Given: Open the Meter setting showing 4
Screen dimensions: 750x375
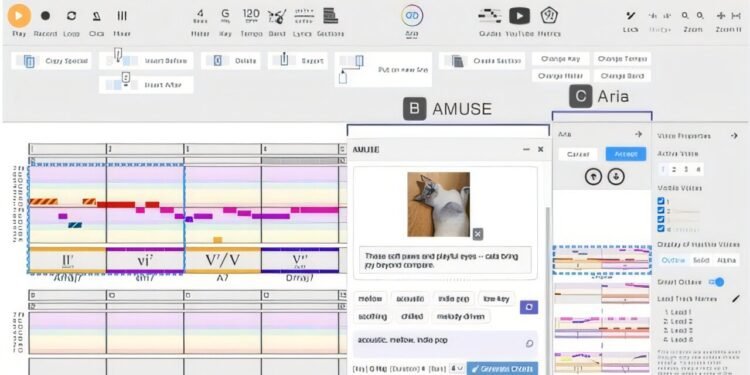Looking at the screenshot, I should pyautogui.click(x=200, y=16).
